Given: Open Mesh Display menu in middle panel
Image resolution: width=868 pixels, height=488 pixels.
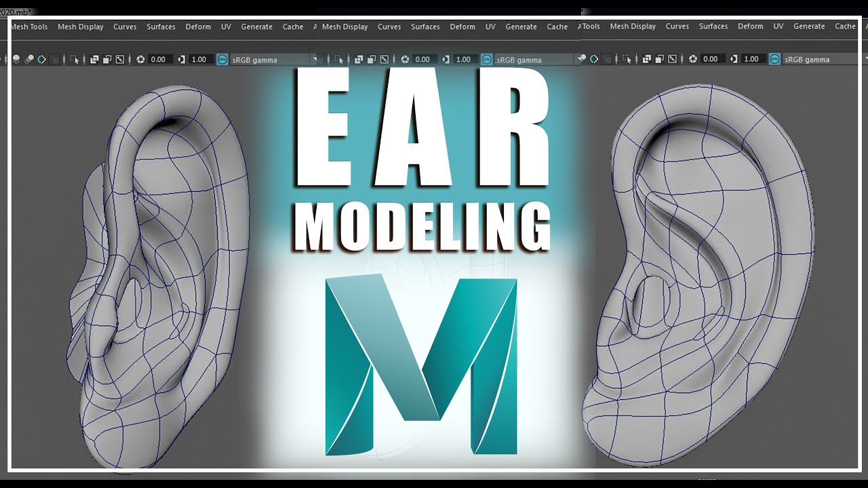Looking at the screenshot, I should click(345, 27).
